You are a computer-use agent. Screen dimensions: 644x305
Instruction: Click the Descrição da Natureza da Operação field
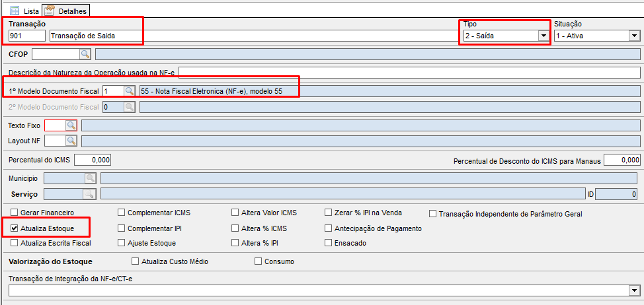pos(409,73)
